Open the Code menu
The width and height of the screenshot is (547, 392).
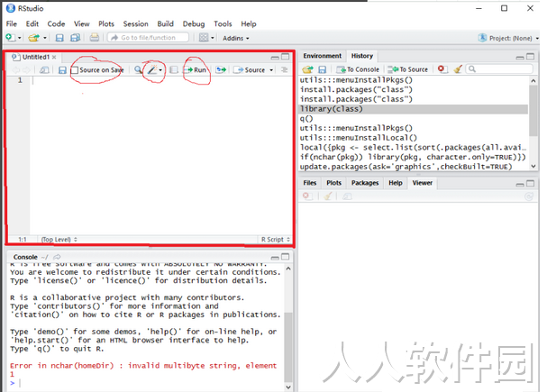pos(56,23)
